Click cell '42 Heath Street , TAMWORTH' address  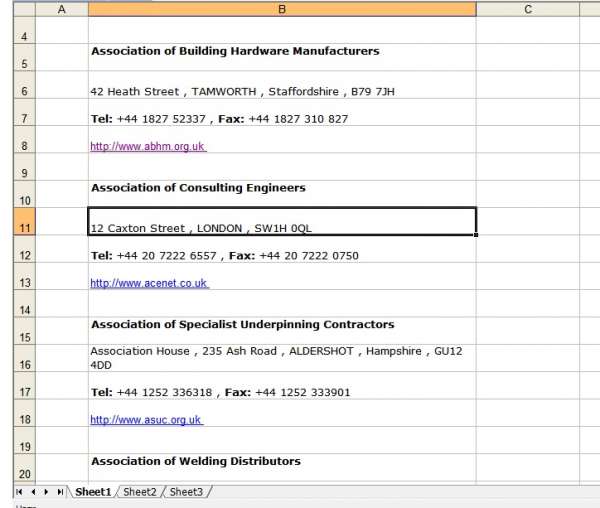click(282, 85)
